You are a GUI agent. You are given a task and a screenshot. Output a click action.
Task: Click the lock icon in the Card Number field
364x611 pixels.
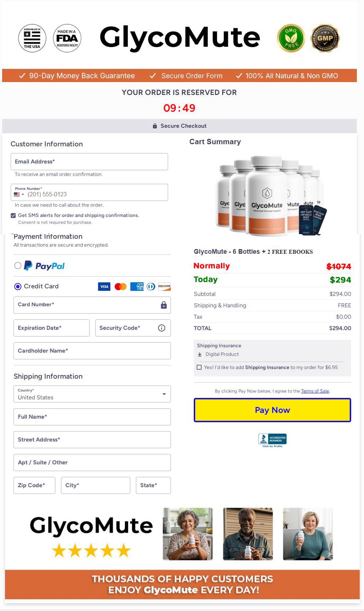pos(164,305)
